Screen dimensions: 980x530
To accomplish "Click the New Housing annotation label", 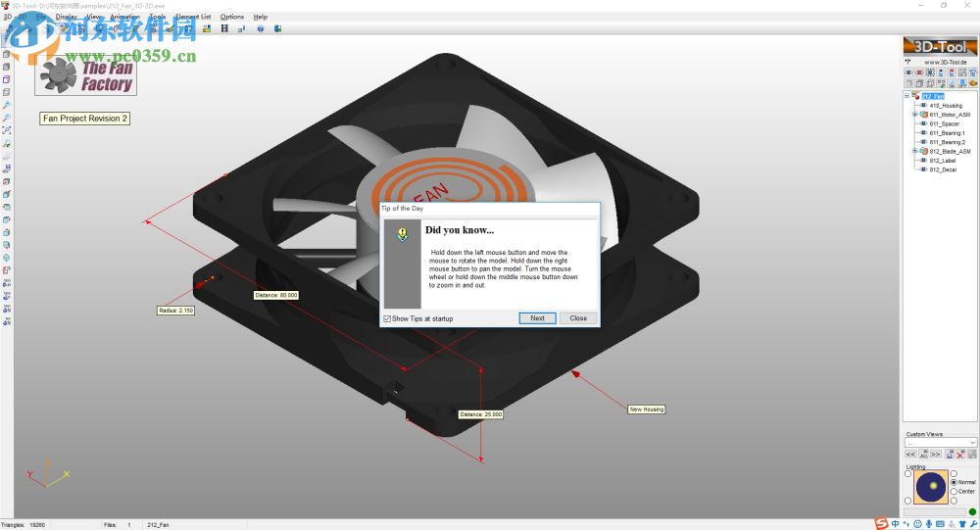I will point(647,410).
